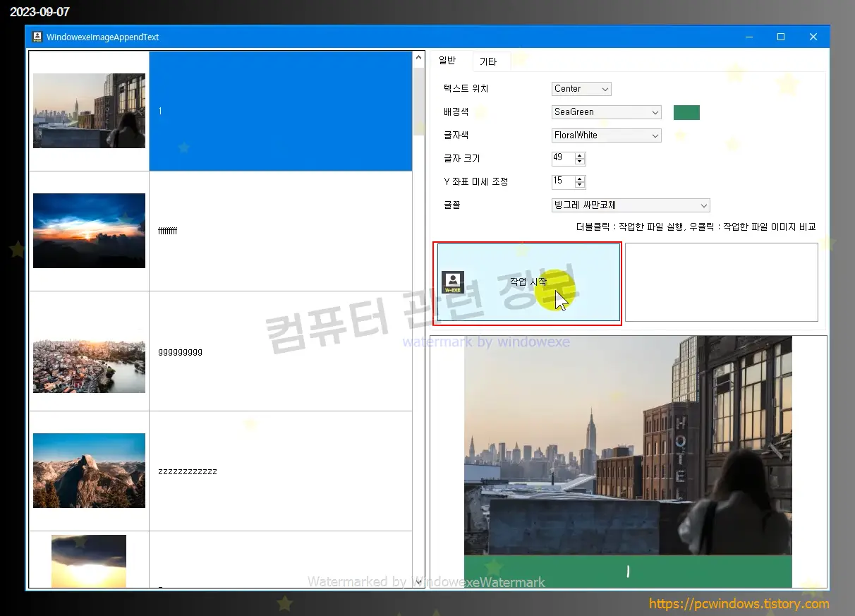Screen dimensions: 855x616
Task: Click the green caption bar in preview
Action: click(628, 572)
